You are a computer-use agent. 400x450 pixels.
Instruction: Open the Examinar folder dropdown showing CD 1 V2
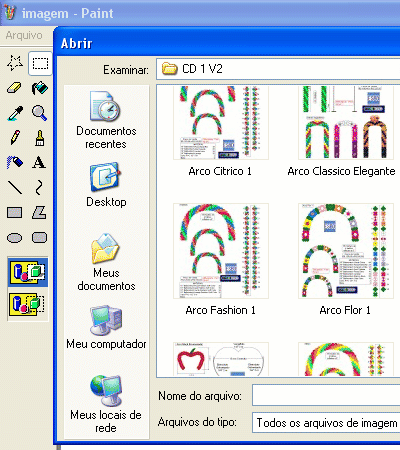pos(278,69)
